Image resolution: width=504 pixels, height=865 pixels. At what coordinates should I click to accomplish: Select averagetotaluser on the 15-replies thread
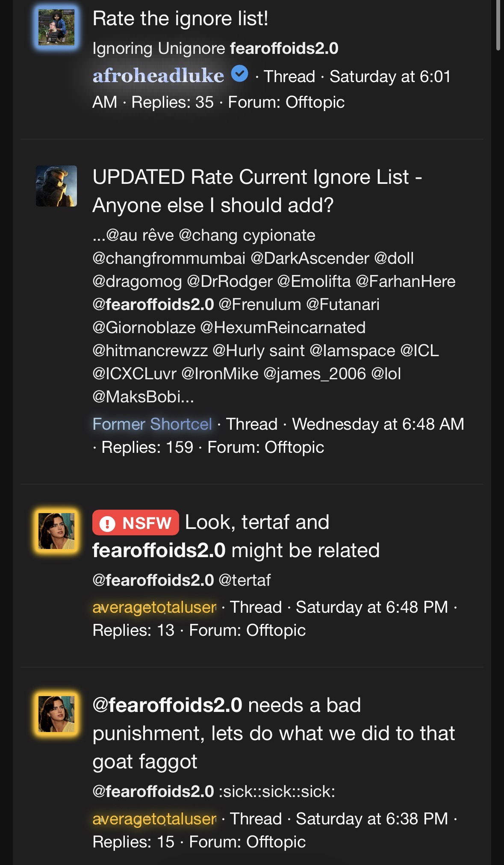click(154, 819)
